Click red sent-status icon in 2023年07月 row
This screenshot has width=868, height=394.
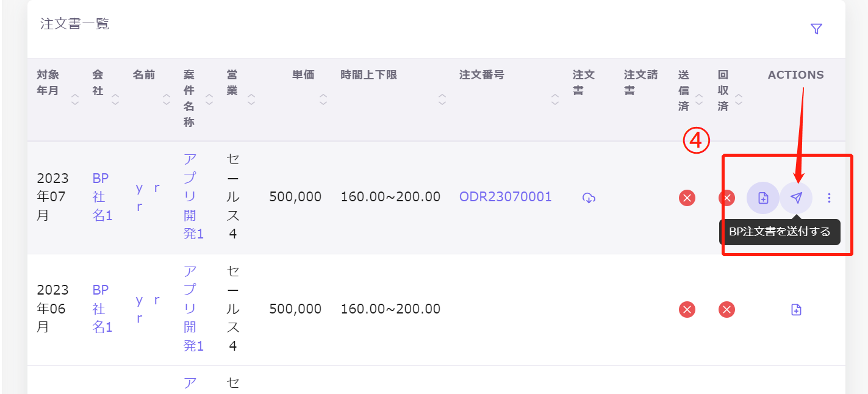[x=687, y=198]
